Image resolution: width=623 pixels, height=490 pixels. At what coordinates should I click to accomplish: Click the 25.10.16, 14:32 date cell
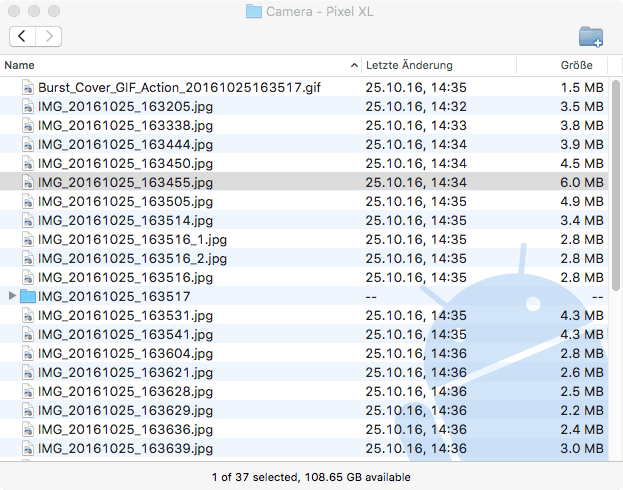click(x=416, y=107)
